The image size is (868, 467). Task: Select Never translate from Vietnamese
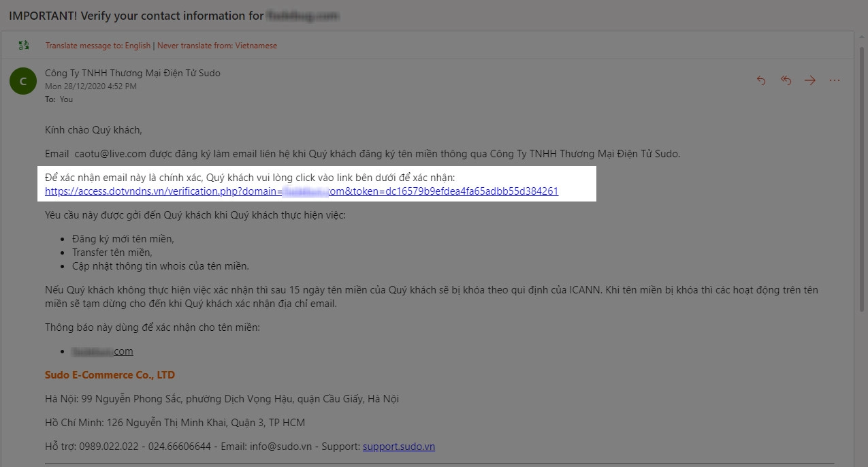click(216, 46)
